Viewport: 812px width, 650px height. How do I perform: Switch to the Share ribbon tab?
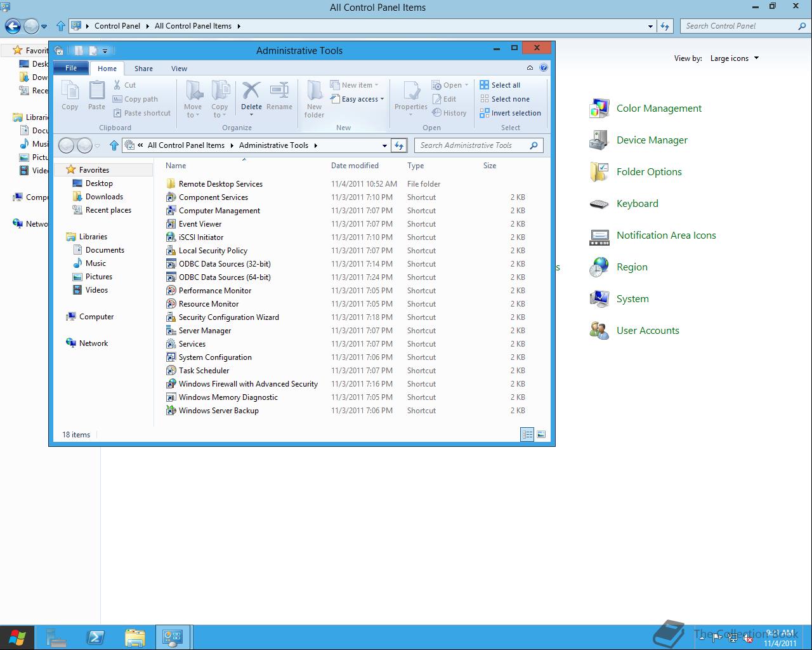(143, 69)
